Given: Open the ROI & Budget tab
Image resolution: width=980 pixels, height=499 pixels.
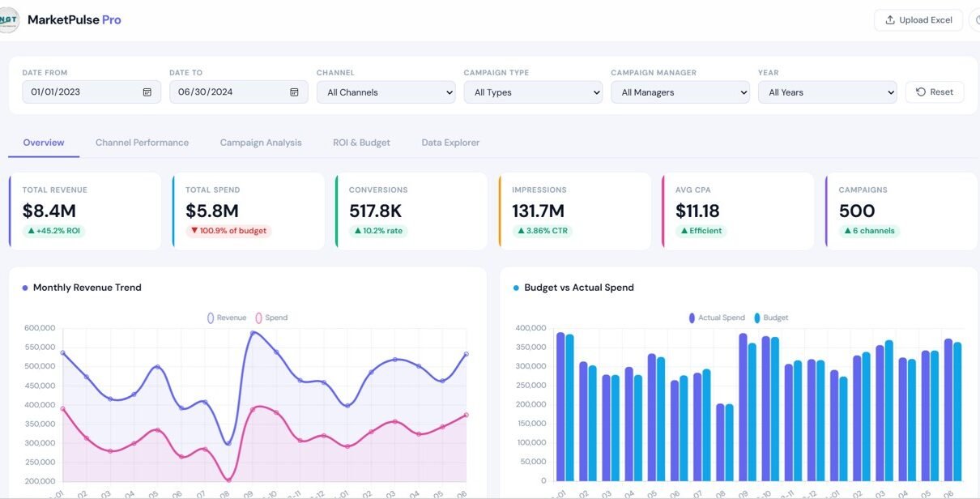Looking at the screenshot, I should [361, 143].
